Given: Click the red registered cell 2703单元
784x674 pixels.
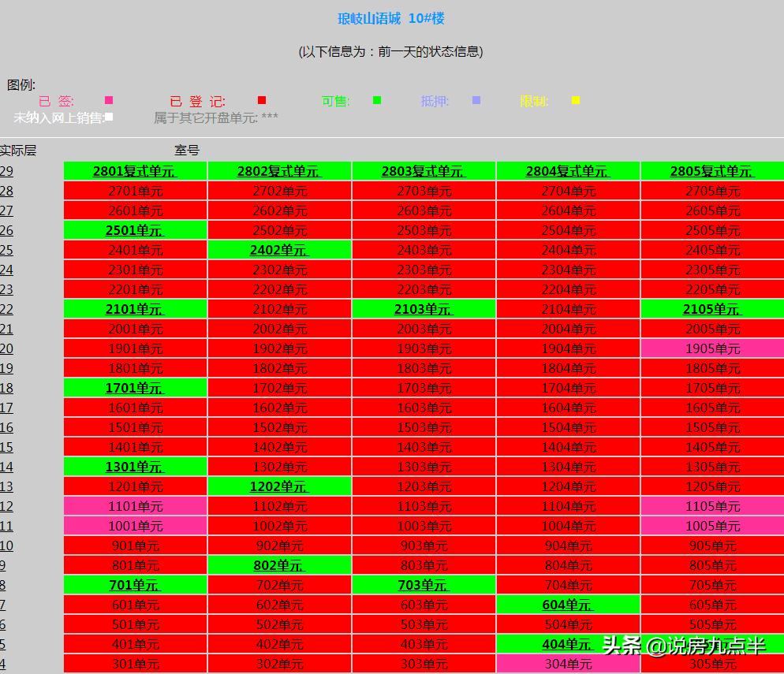Looking at the screenshot, I should point(424,191).
